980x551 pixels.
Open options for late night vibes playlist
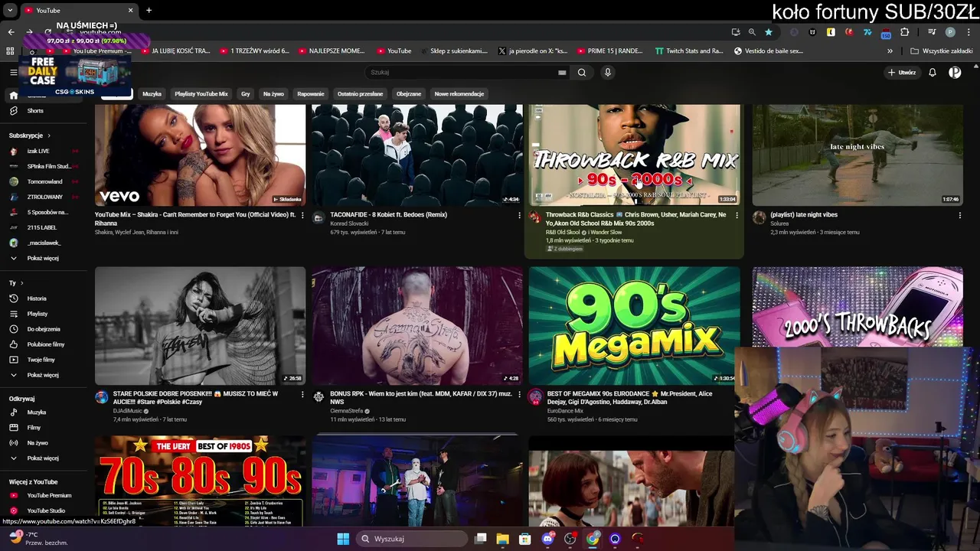click(x=959, y=215)
